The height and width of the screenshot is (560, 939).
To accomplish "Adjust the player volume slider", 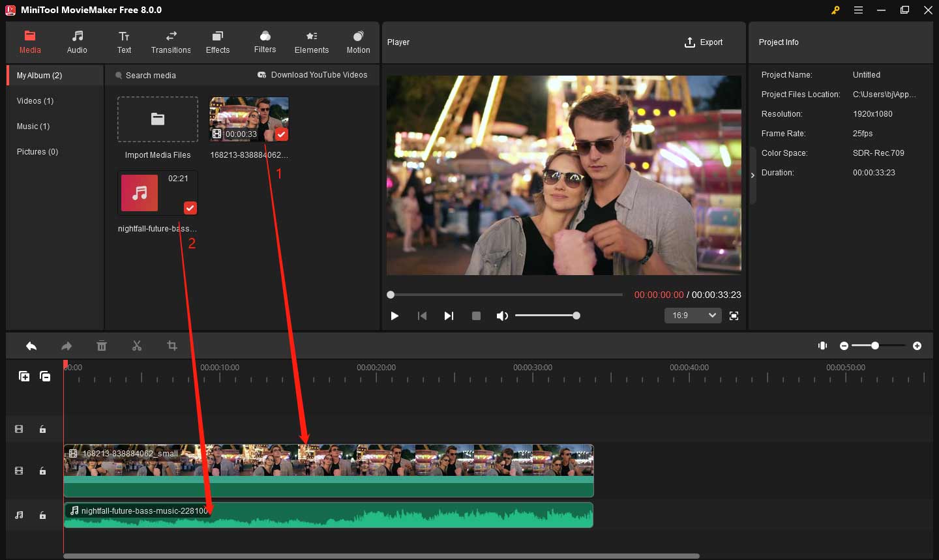I will pos(547,316).
